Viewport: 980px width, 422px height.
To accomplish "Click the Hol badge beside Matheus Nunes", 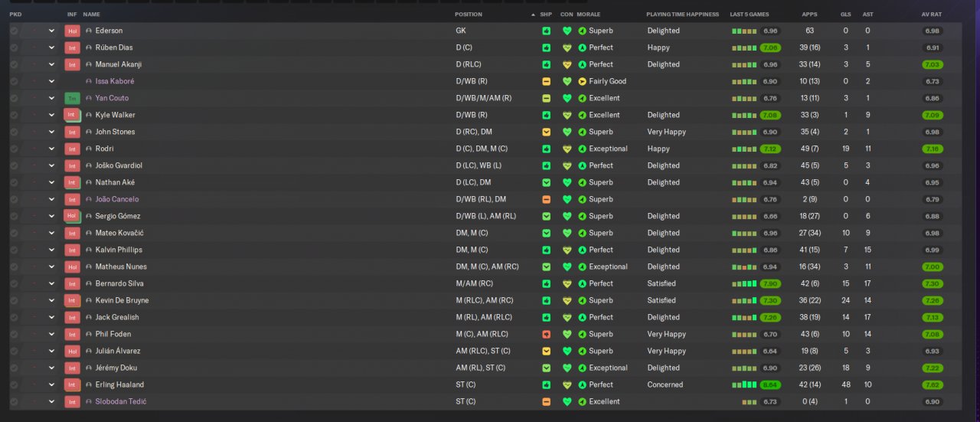I will point(72,267).
